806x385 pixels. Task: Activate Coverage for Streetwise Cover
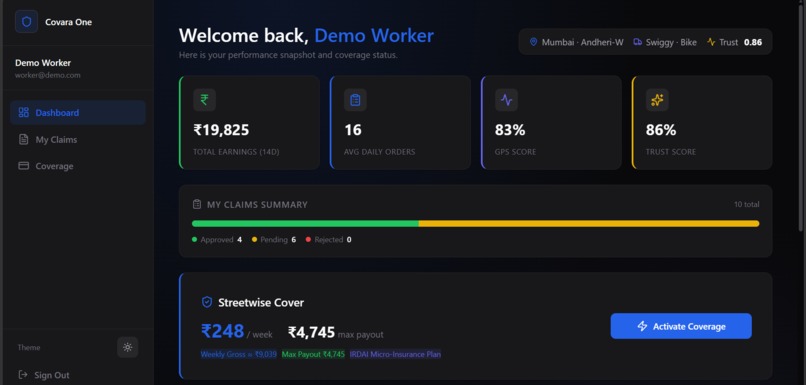coord(681,326)
